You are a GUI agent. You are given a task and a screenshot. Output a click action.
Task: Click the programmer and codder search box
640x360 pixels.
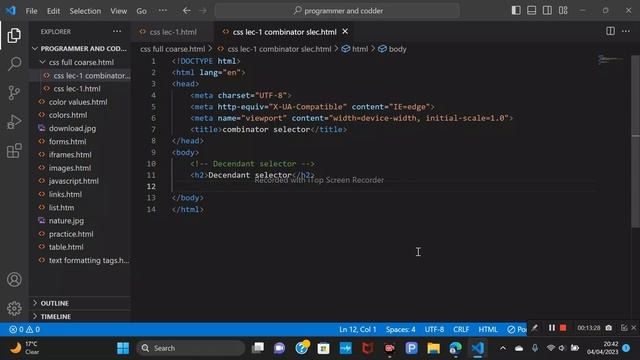coord(337,11)
